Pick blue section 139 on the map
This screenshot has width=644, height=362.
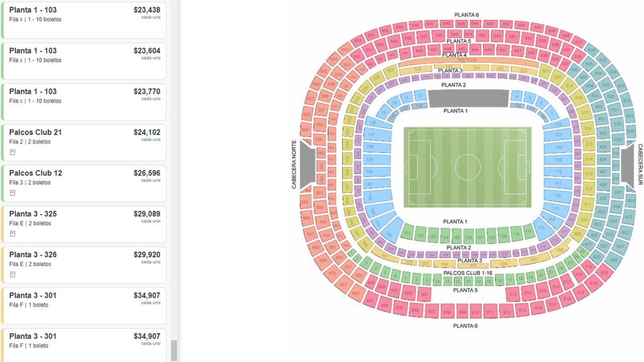pyautogui.click(x=370, y=159)
